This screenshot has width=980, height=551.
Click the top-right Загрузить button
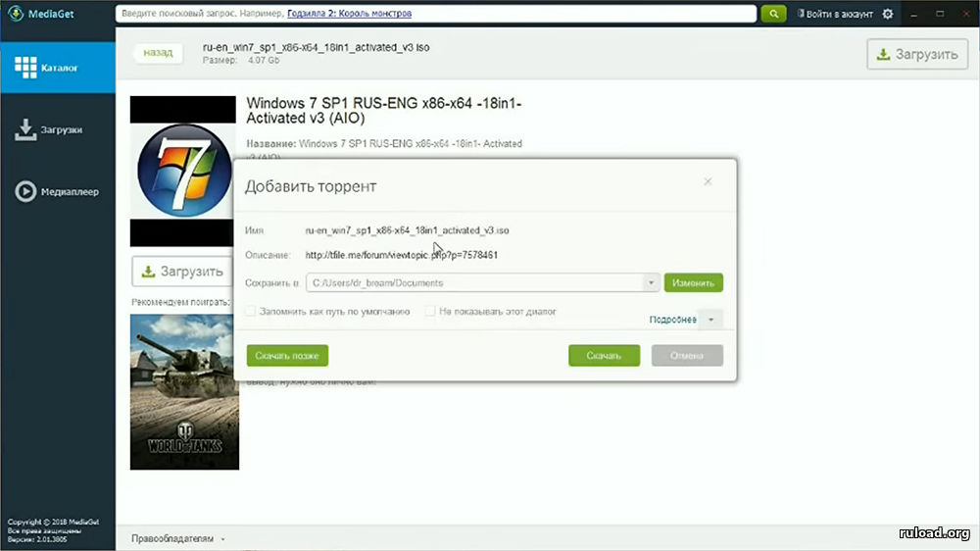coord(917,54)
